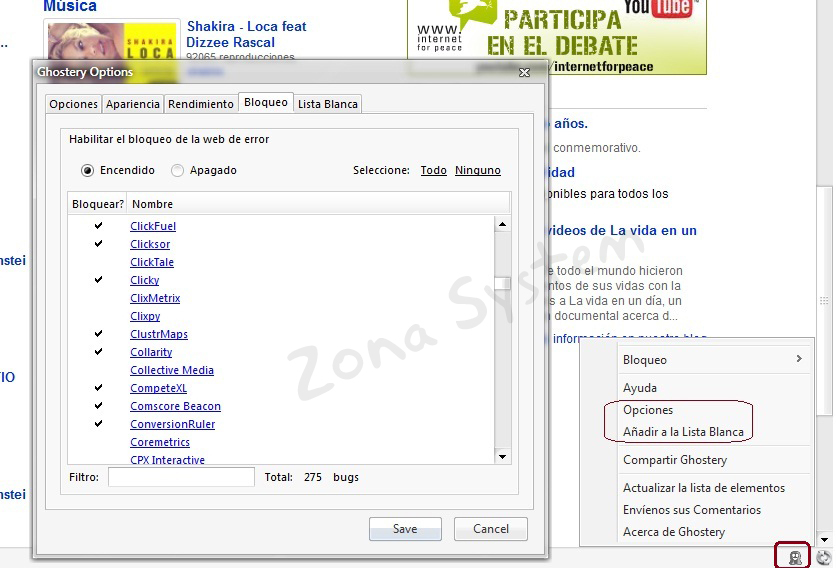836x568 pixels.
Task: Open the Coremetrics link
Action: (x=160, y=442)
